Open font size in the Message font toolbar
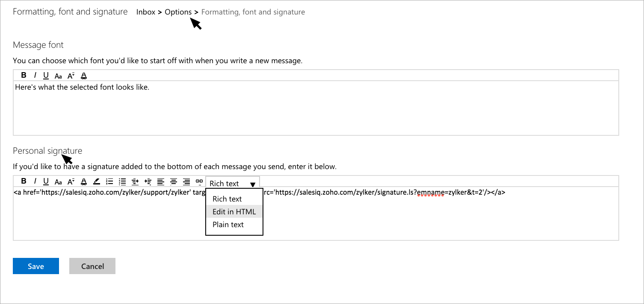This screenshot has width=644, height=304. pos(71,76)
